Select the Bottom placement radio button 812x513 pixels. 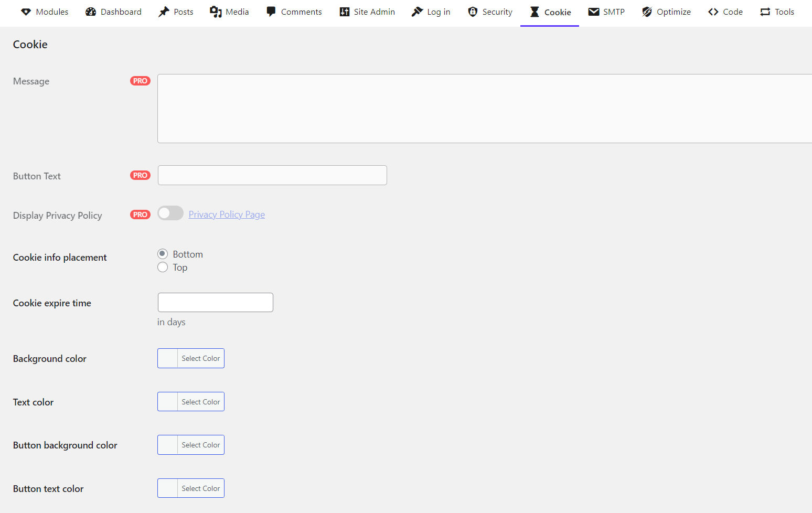tap(163, 254)
